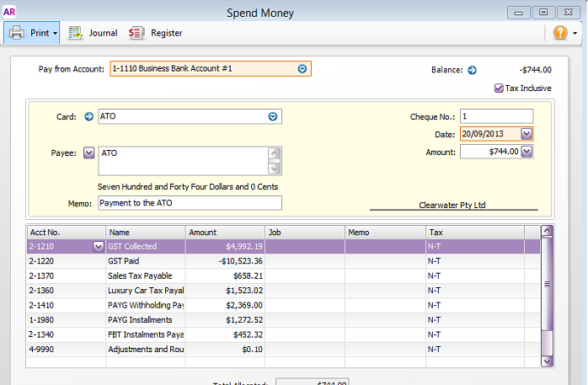Click the Print toolbar button

point(31,33)
